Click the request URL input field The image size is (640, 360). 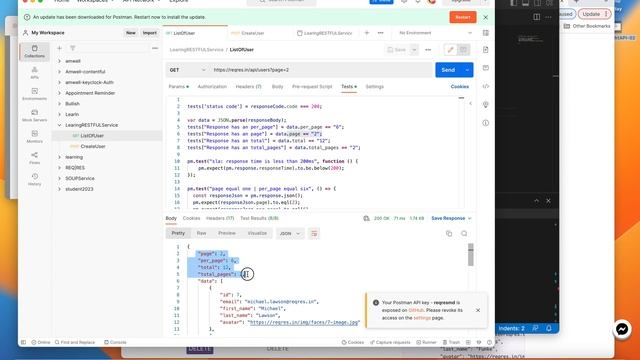coord(321,70)
